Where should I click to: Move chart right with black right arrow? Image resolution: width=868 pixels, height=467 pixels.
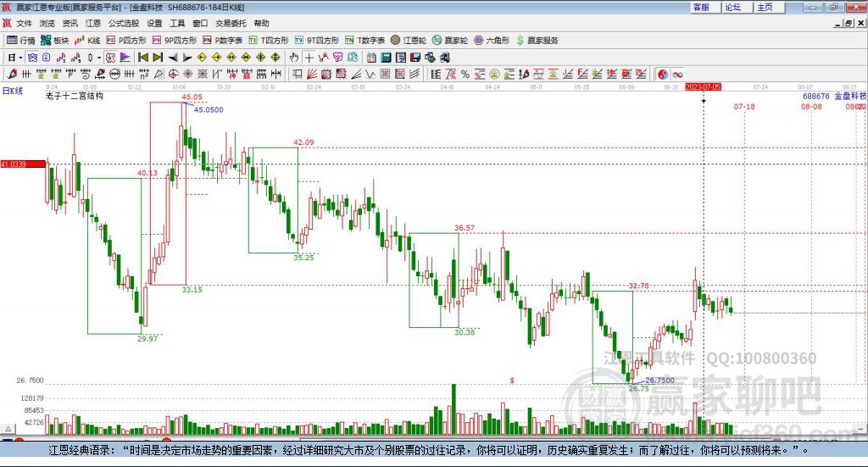point(187,57)
